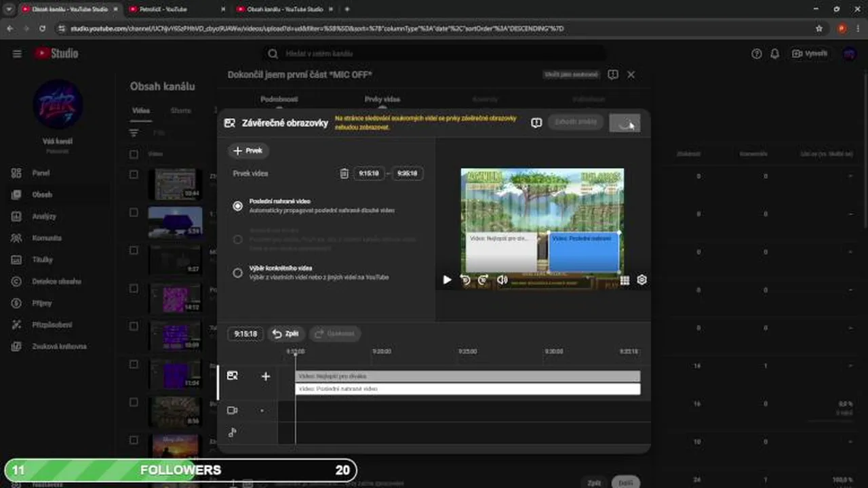This screenshot has width=868, height=488.
Task: Switch to the Petrolict - YouTube browser tab
Action: click(175, 9)
